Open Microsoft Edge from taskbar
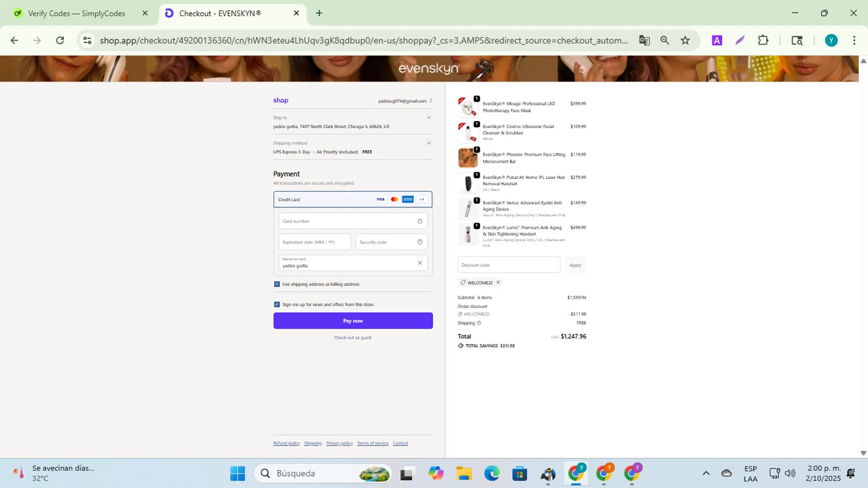The height and width of the screenshot is (488, 868). pyautogui.click(x=492, y=474)
